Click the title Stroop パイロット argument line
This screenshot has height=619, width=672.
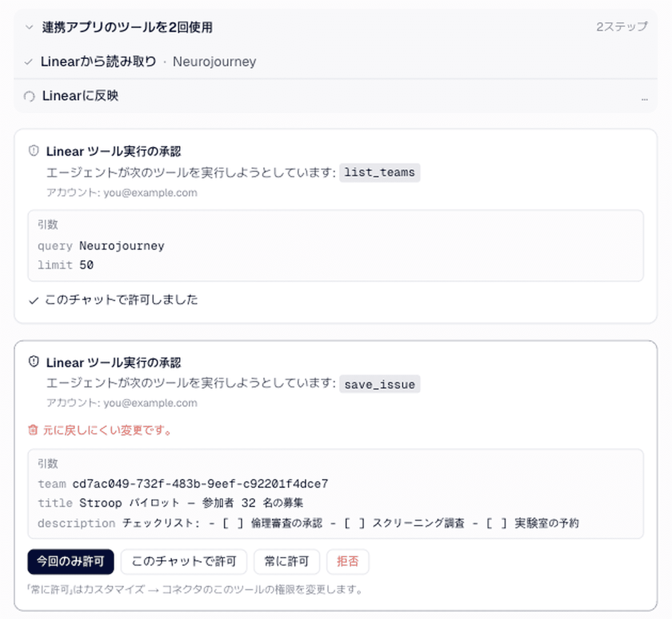coord(170,503)
